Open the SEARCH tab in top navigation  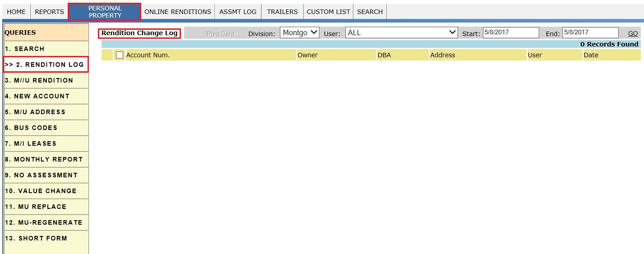coord(370,12)
